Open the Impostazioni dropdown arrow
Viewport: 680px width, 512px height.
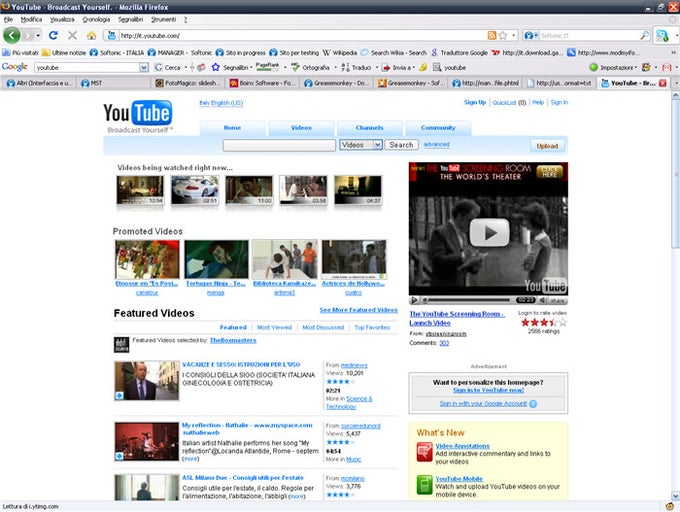(636, 68)
